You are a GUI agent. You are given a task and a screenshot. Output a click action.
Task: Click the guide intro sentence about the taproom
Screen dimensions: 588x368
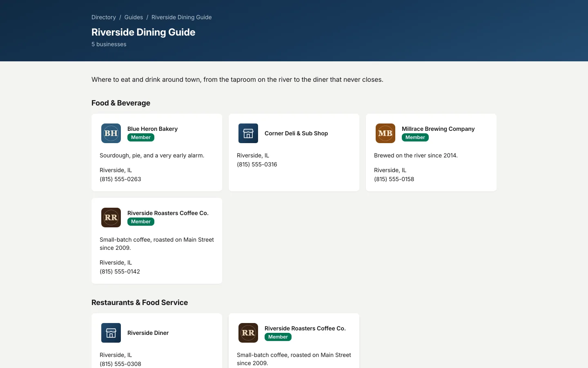(x=237, y=79)
